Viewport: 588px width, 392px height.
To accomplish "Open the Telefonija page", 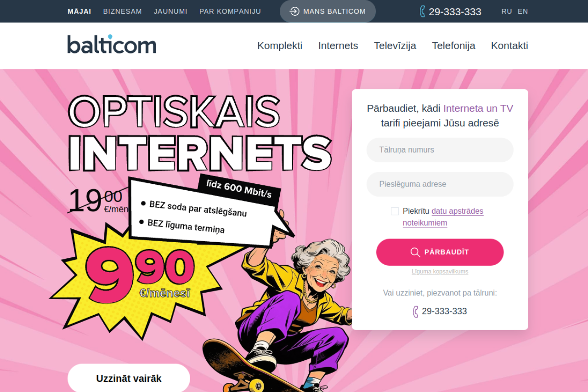I will pos(453,45).
